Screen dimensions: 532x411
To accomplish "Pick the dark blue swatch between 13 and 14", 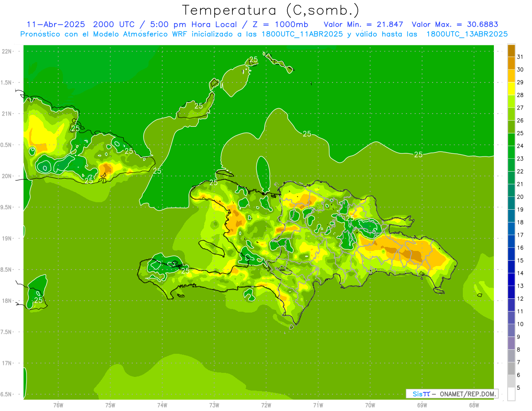I will pos(511,280).
